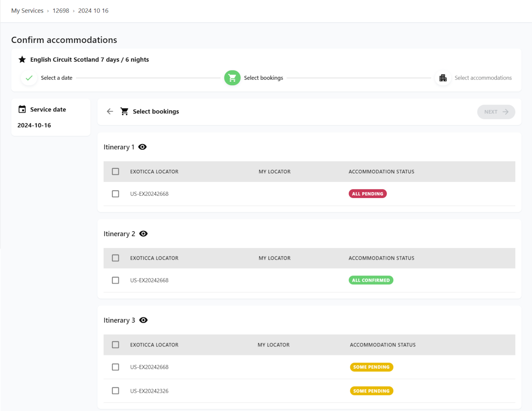Click the Select a date step label
Screen dimensions: 532x411
(x=57, y=78)
